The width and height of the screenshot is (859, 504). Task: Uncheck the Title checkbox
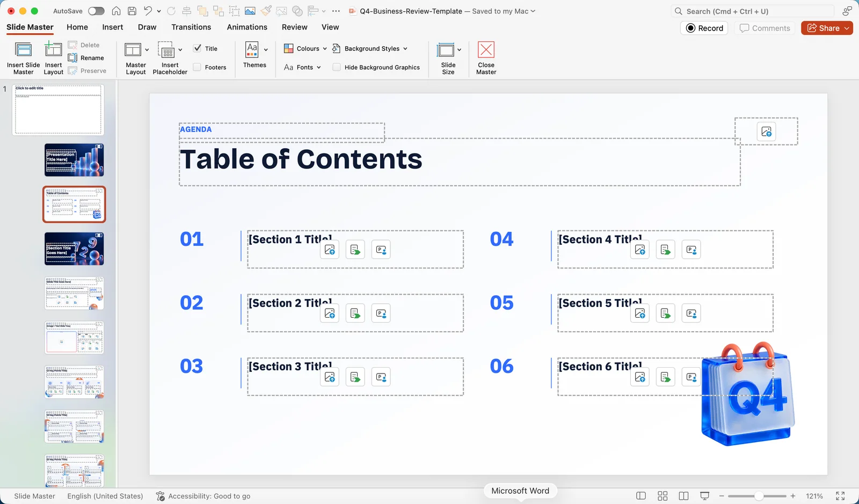click(198, 48)
